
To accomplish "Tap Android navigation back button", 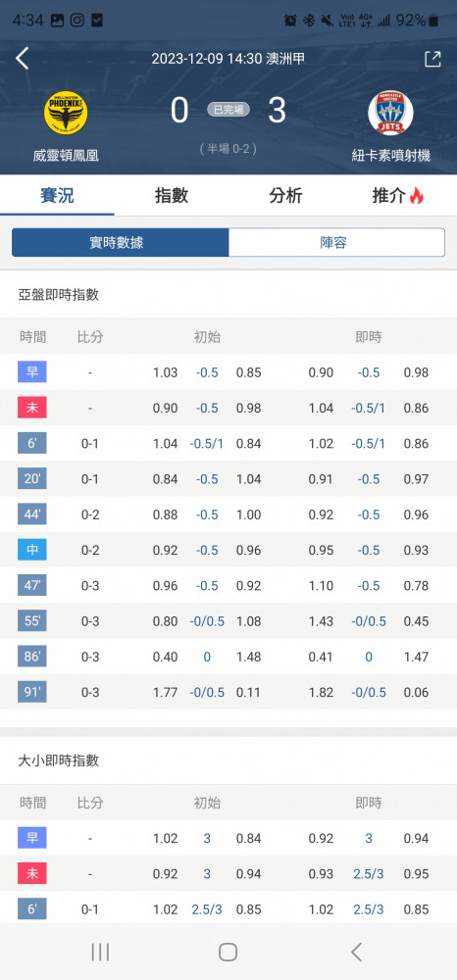I will [x=356, y=952].
